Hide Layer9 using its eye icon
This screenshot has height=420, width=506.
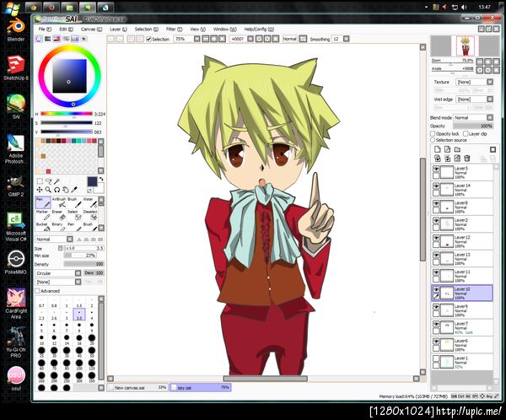436,307
